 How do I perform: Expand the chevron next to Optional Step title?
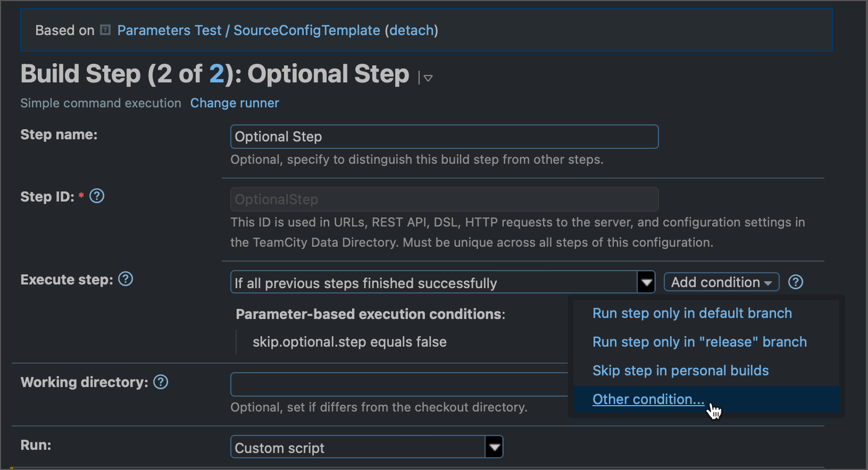428,78
